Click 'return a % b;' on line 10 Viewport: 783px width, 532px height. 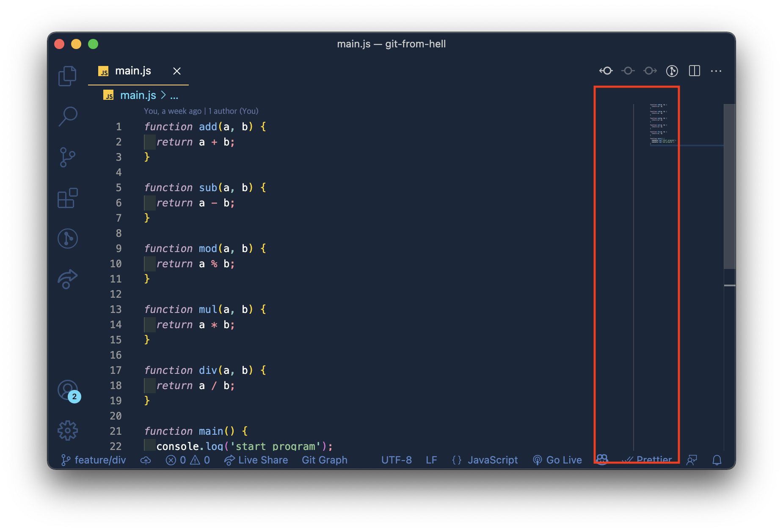[196, 263]
